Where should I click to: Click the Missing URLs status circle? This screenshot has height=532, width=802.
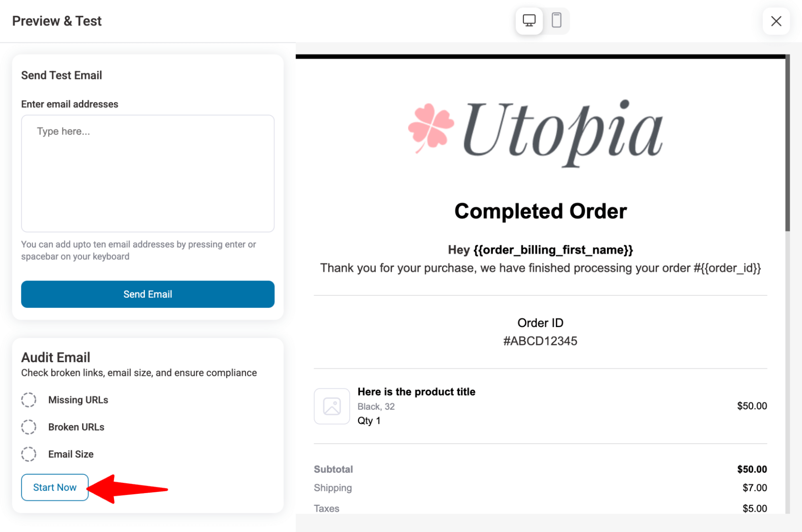pyautogui.click(x=28, y=400)
